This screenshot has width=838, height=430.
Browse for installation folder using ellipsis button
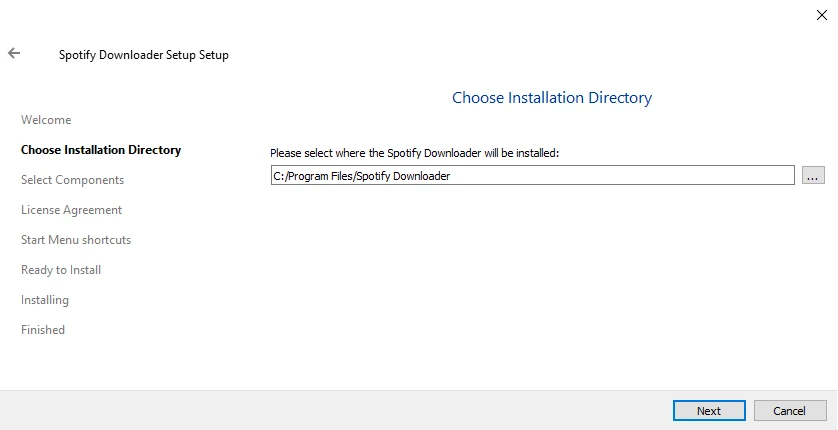[x=813, y=175]
